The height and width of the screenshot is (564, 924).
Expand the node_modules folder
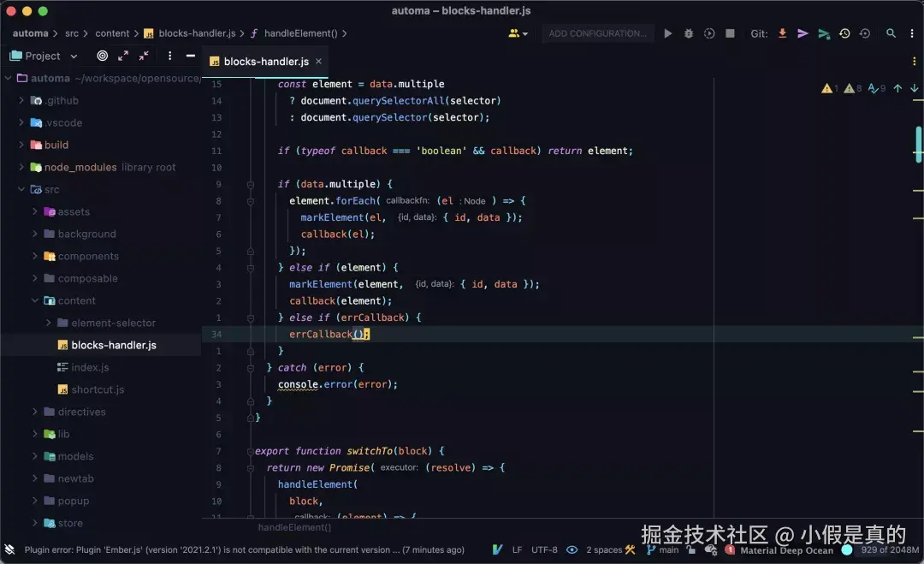[21, 167]
